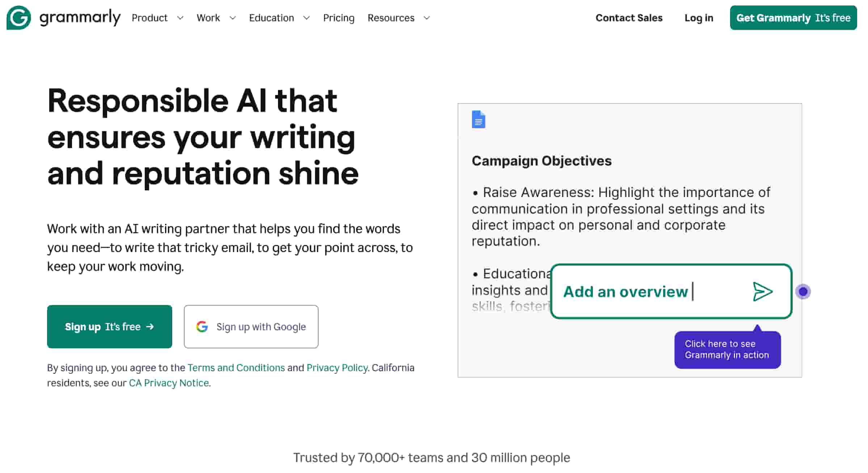Click Sign up with Google

tap(251, 326)
